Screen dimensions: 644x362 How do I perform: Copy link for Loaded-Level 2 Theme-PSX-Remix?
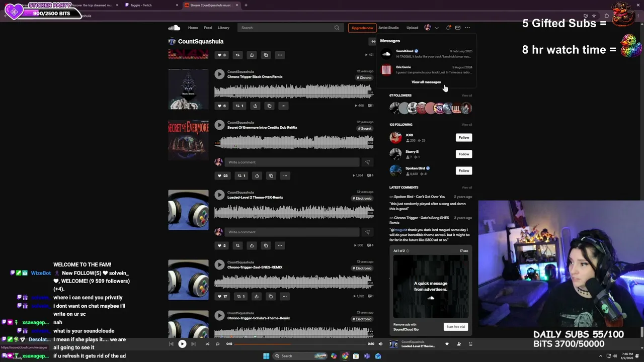click(266, 245)
